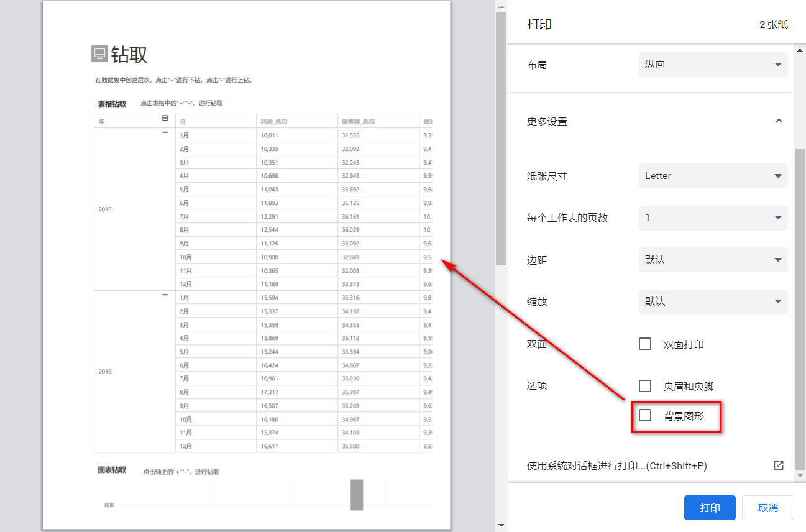Open the 纸张尺寸 dropdown showing Letter

713,176
